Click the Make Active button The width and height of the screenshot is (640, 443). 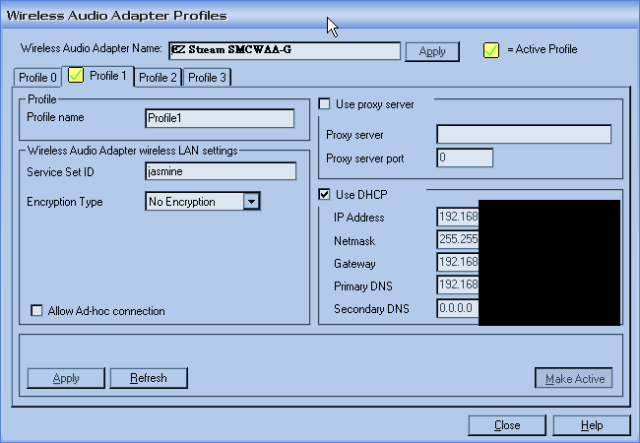(x=574, y=378)
